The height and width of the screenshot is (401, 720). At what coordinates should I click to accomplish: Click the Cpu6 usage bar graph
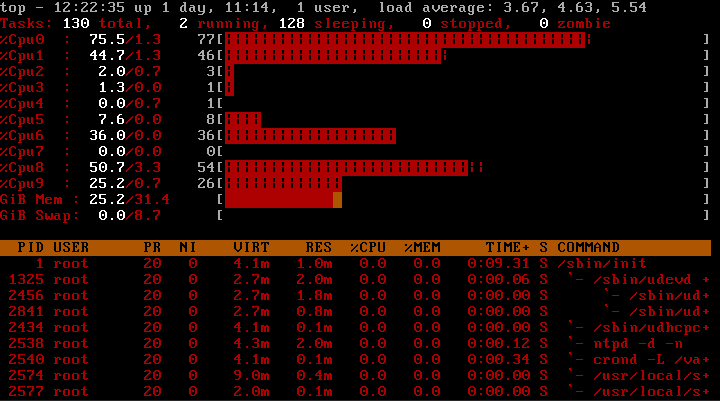click(310, 136)
